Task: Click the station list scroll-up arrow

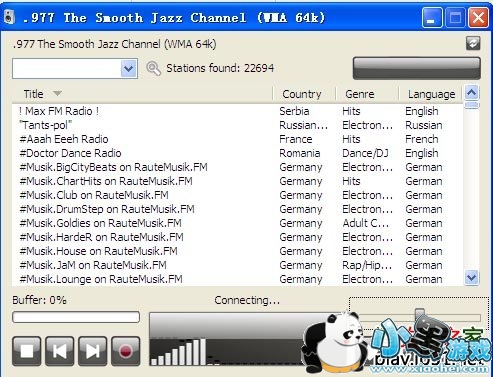Action: [x=472, y=93]
